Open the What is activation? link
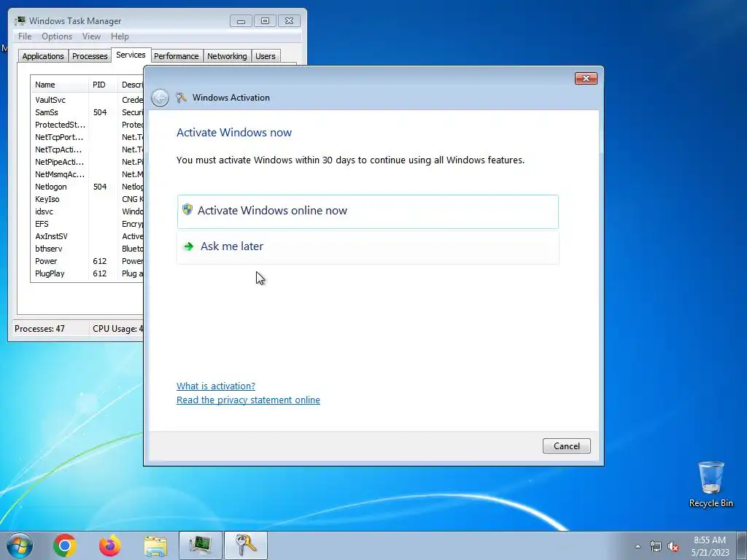The image size is (747, 560). pos(216,386)
